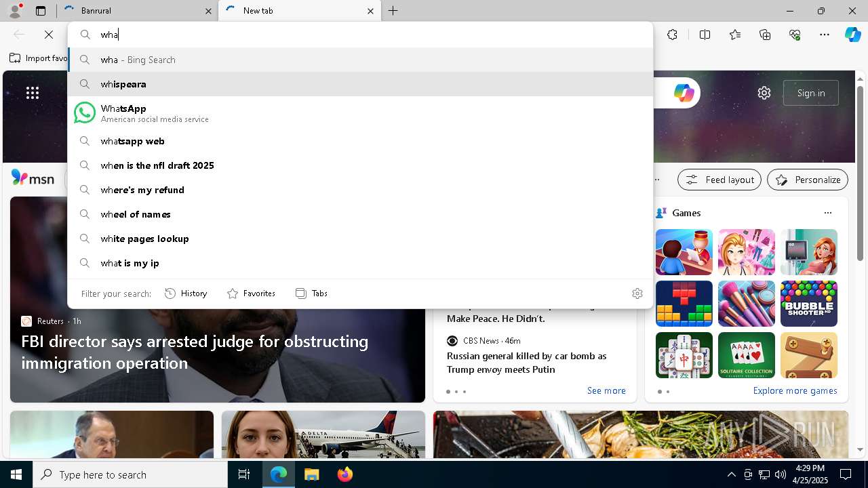The width and height of the screenshot is (868, 488).
Task: Open Microsoft Edge from the taskbar
Action: (x=279, y=474)
